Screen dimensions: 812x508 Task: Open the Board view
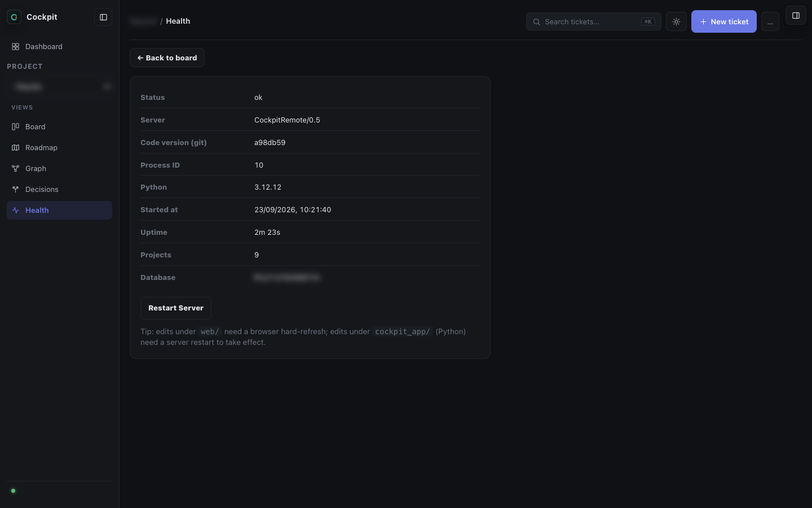tap(59, 126)
